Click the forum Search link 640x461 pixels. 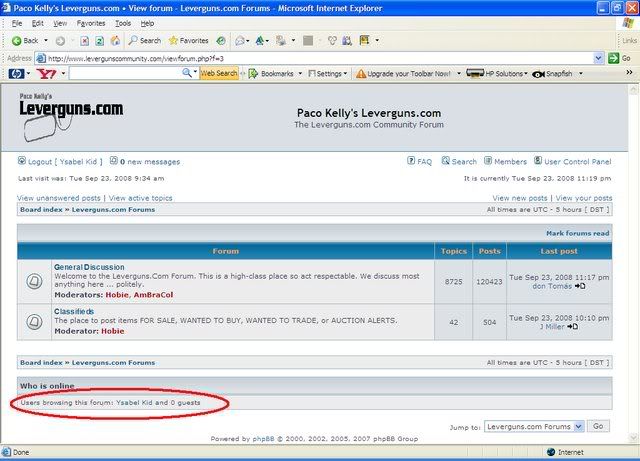coord(464,162)
